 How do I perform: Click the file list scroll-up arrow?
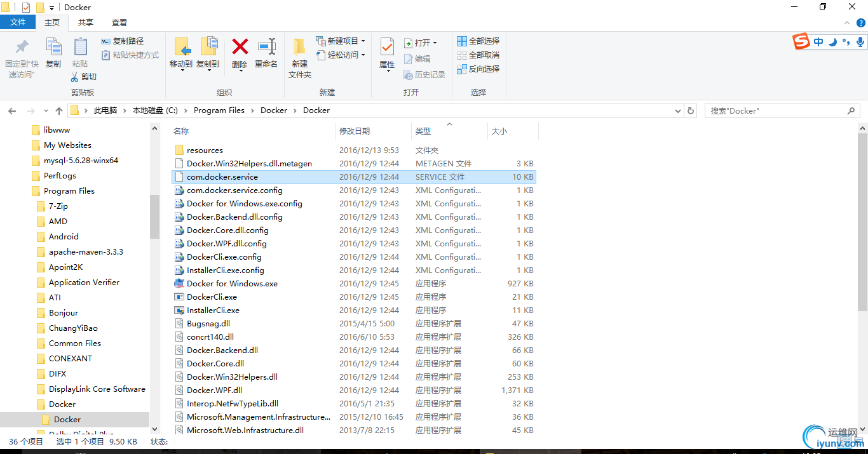click(862, 128)
